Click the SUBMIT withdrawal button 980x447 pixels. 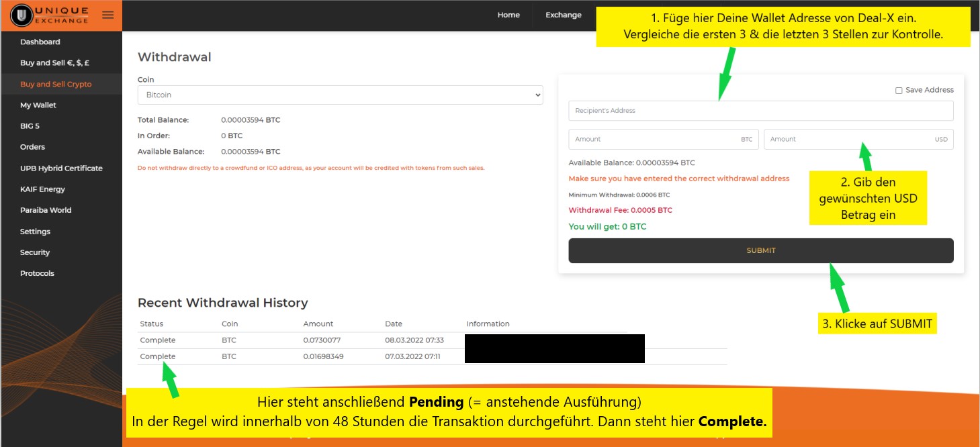click(x=761, y=250)
